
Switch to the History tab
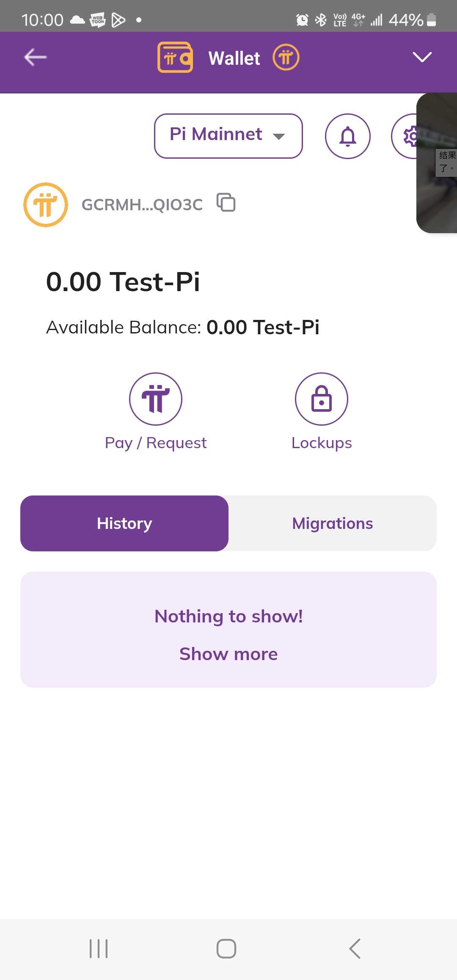coord(124,523)
